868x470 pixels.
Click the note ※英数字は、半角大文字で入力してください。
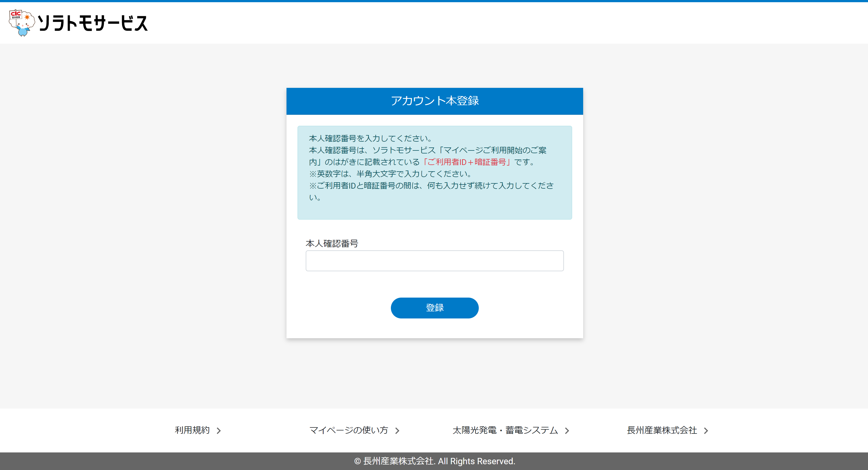pyautogui.click(x=391, y=174)
